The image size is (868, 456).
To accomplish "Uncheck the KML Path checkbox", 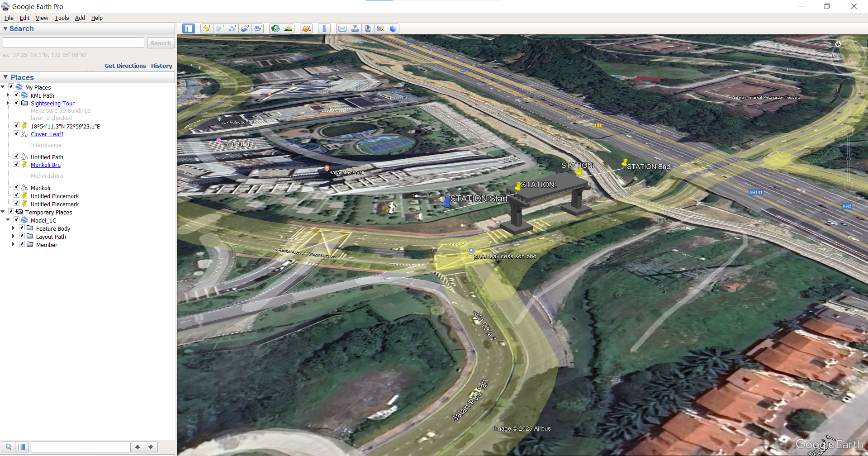I will [16, 95].
